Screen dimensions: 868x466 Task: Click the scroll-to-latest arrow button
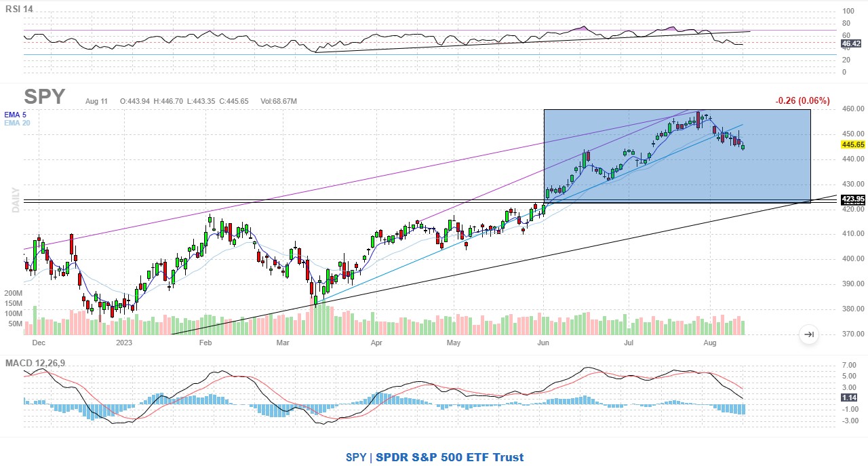808,334
